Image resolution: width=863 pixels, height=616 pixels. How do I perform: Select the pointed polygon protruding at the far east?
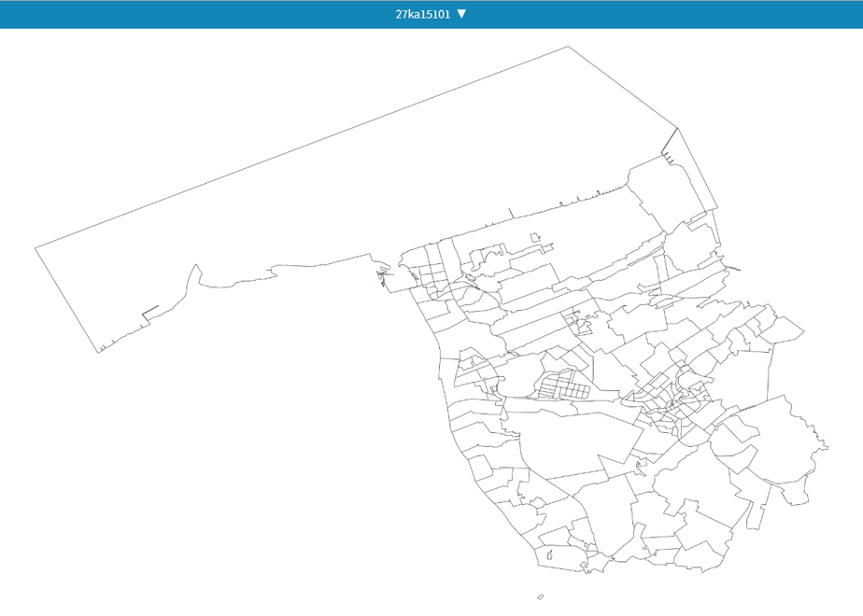click(x=787, y=330)
